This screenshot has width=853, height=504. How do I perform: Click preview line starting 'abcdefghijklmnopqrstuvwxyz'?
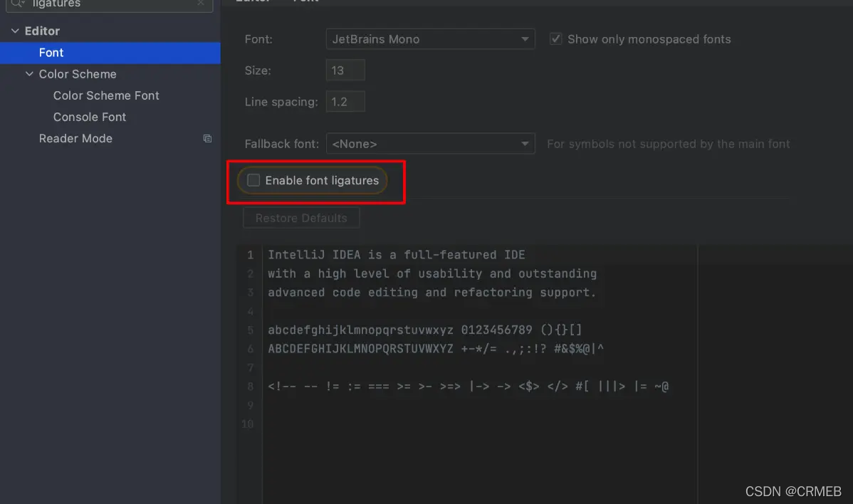tap(425, 330)
